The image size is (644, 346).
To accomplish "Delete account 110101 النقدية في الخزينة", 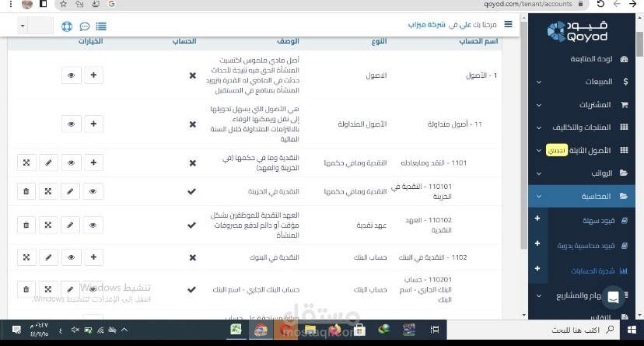I will click(26, 191).
